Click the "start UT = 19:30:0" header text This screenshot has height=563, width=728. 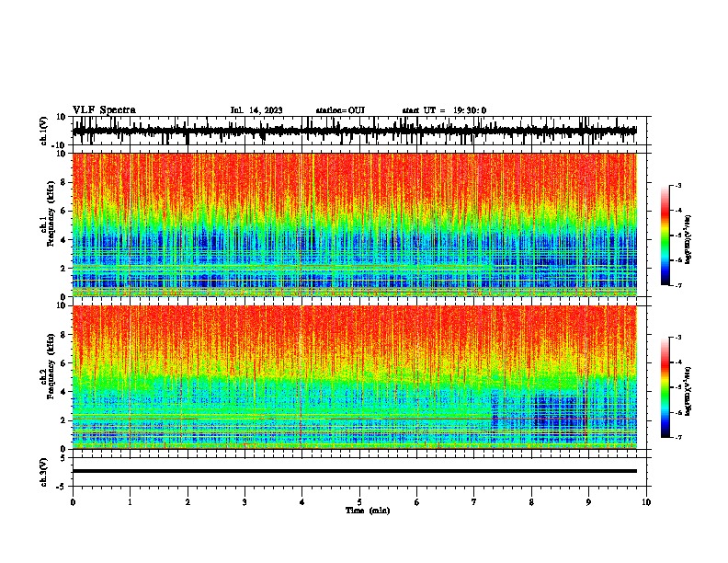tap(444, 110)
